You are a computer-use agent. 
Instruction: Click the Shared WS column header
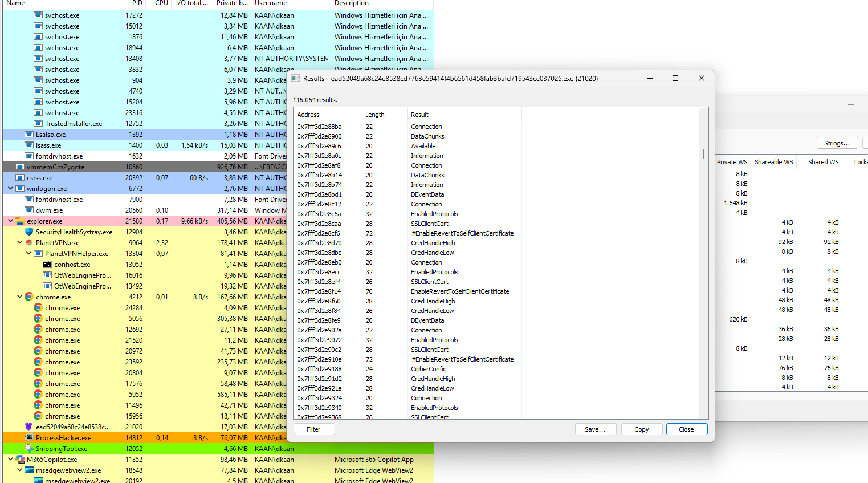(823, 162)
